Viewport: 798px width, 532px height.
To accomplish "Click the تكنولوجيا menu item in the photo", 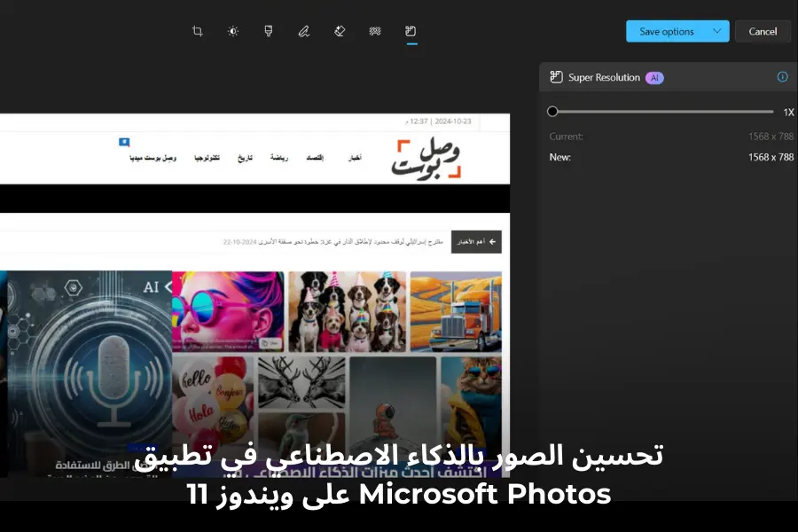I will tap(207, 158).
